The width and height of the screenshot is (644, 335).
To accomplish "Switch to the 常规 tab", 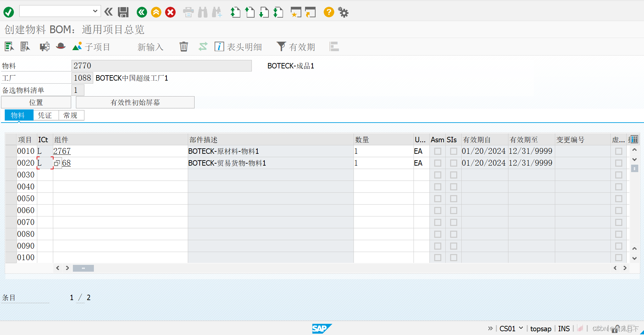I will [71, 115].
